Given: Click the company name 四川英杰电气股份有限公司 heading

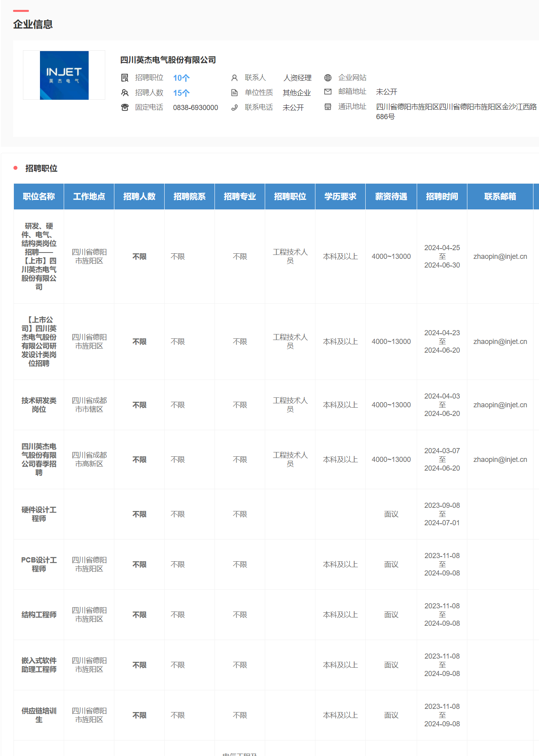Looking at the screenshot, I should pos(168,60).
